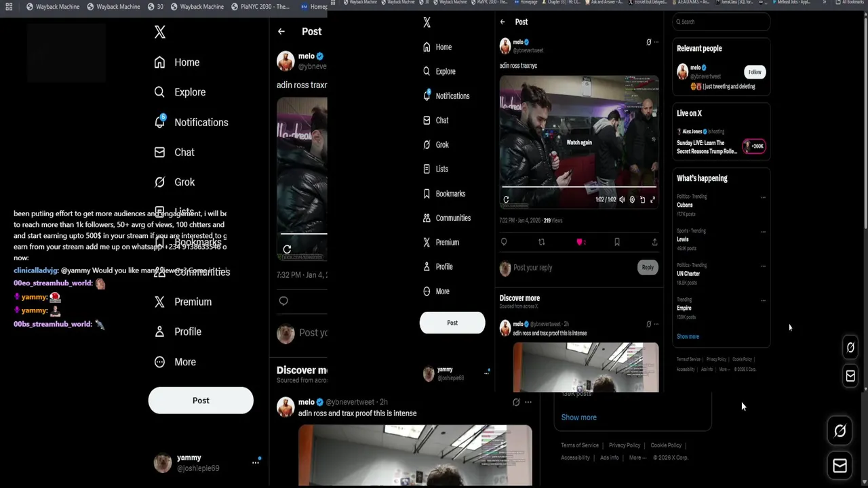Open Profile in the enlarged left sidebar

tap(177, 332)
